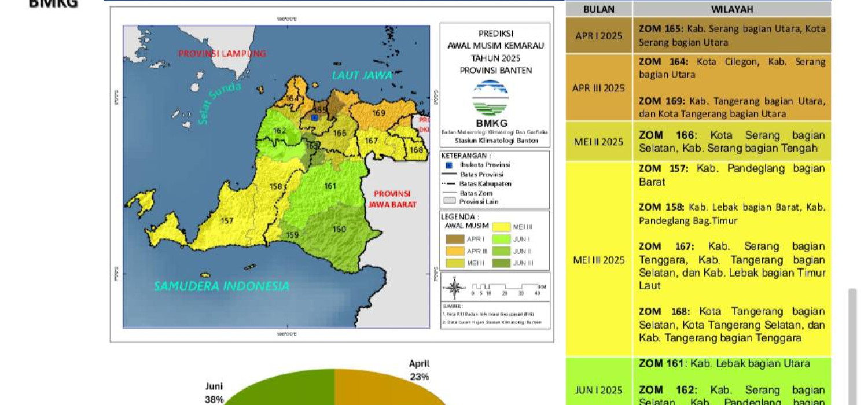Click the WILAYAH column header

[731, 9]
